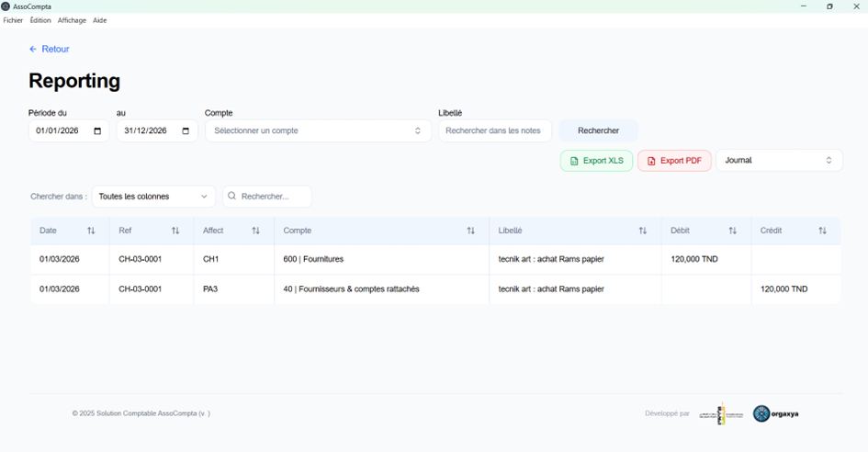Image resolution: width=868 pixels, height=452 pixels.
Task: Open the Fichier menu
Action: [x=13, y=20]
